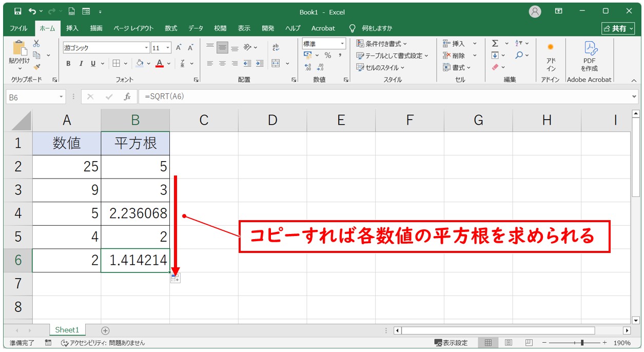Click the comma style icon

point(341,54)
